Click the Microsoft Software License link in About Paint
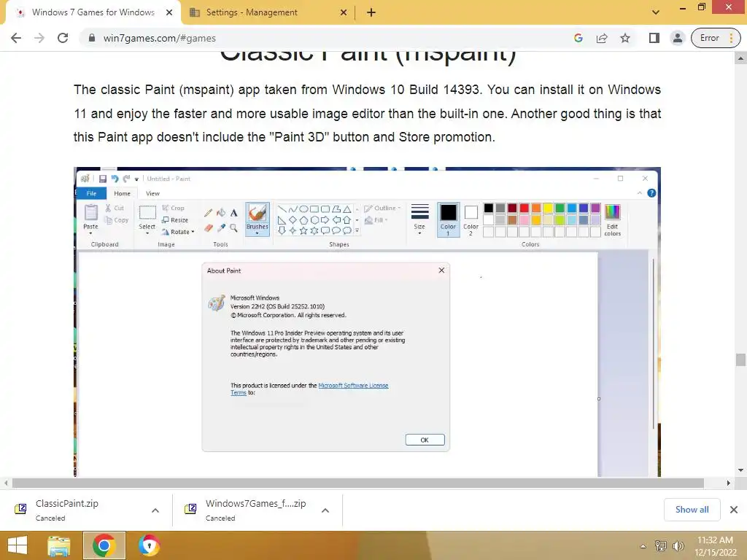 [x=353, y=385]
